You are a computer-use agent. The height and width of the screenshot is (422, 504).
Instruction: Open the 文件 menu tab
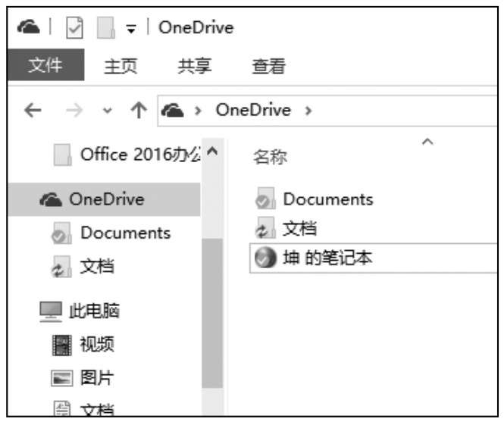[45, 66]
